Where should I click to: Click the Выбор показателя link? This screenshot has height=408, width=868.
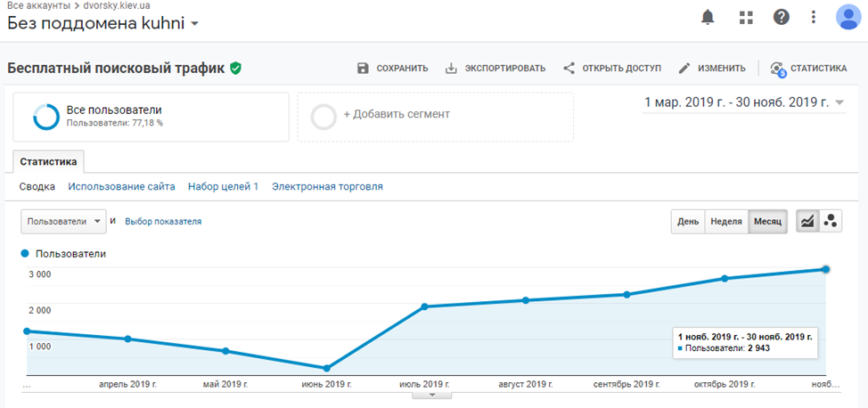(163, 221)
